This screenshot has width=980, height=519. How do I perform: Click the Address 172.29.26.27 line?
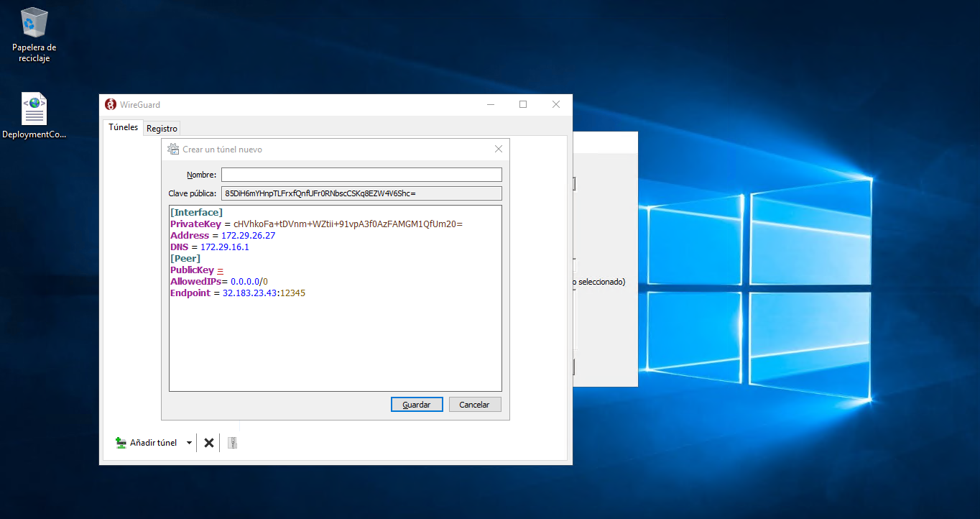(x=223, y=236)
